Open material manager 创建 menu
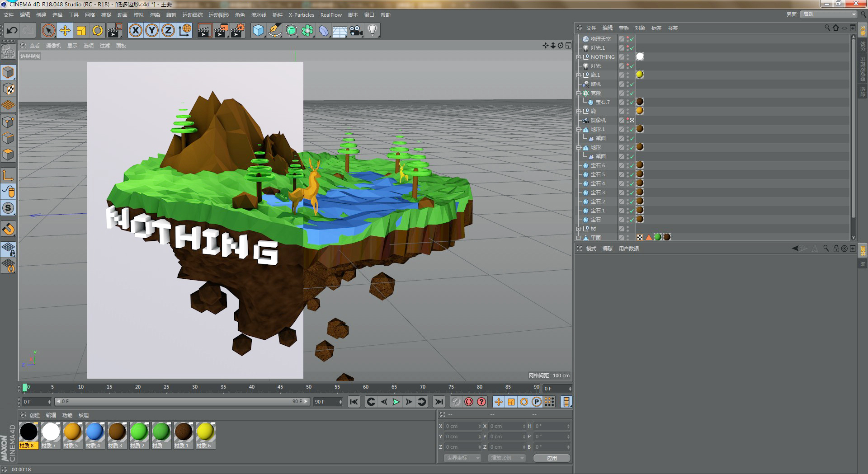 pyautogui.click(x=35, y=415)
